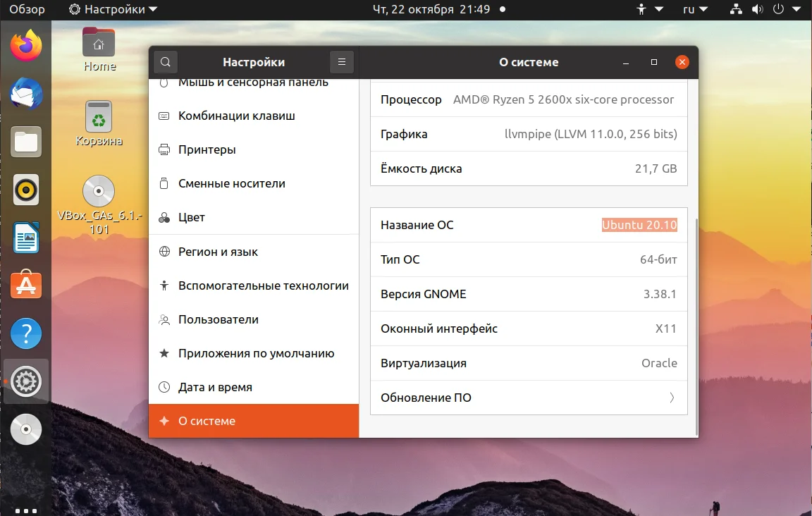Image resolution: width=812 pixels, height=516 pixels.
Task: Open Firefox from the dock
Action: tap(26, 46)
